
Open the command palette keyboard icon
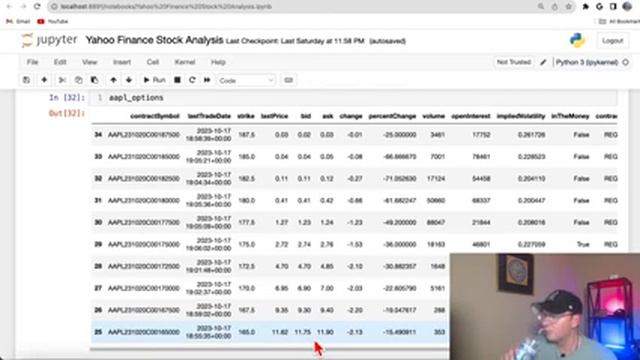289,80
